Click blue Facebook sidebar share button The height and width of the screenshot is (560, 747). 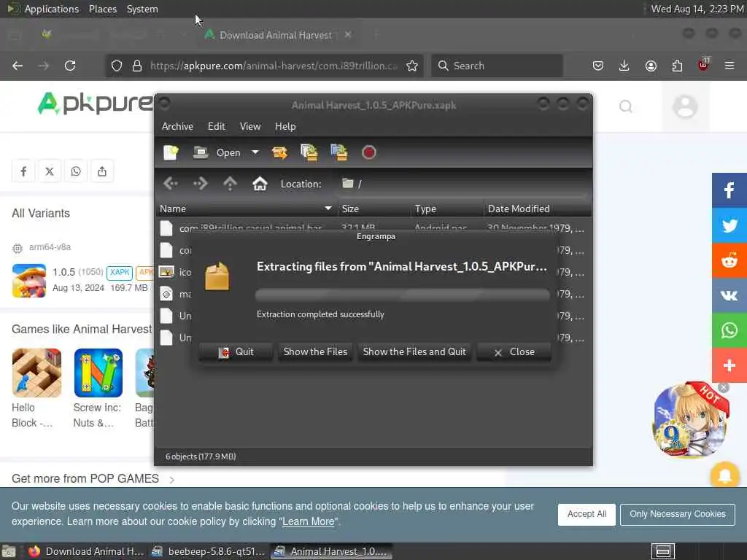click(729, 190)
